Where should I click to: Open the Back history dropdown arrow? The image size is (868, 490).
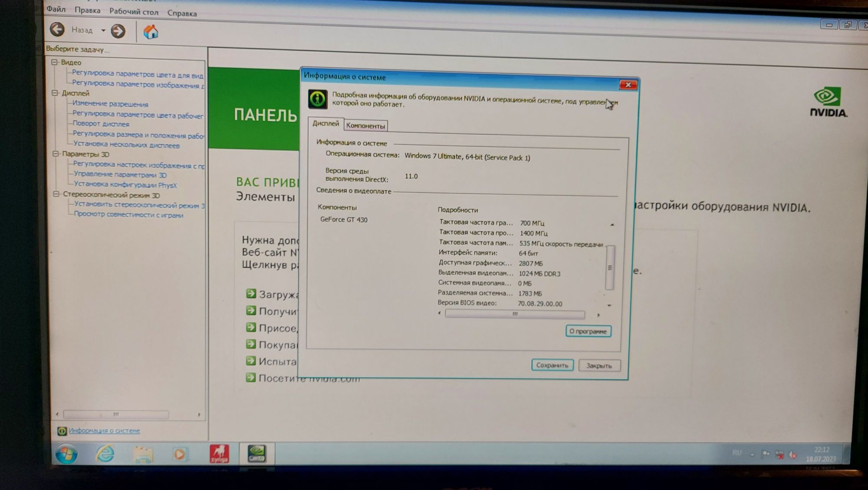click(103, 30)
